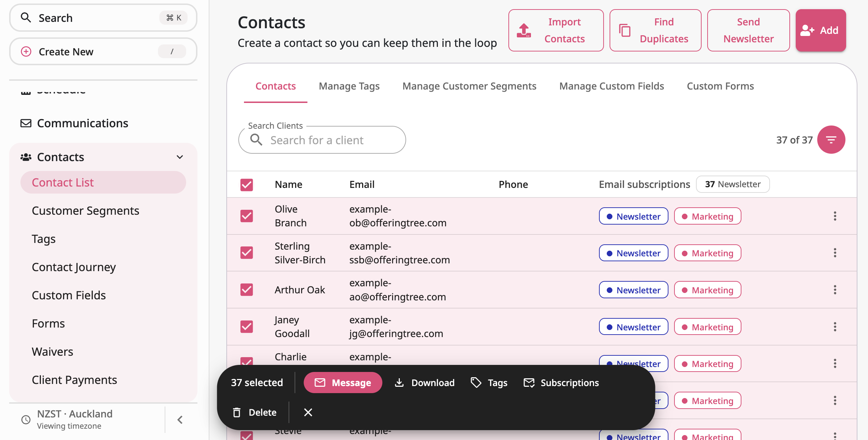Open Contact List in sidebar
868x440 pixels.
pos(103,182)
